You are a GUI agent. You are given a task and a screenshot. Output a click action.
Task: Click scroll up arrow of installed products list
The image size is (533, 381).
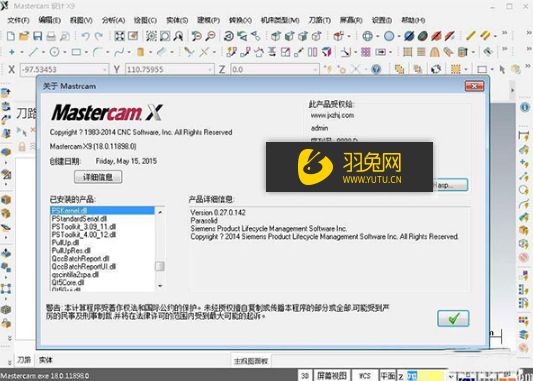160,212
